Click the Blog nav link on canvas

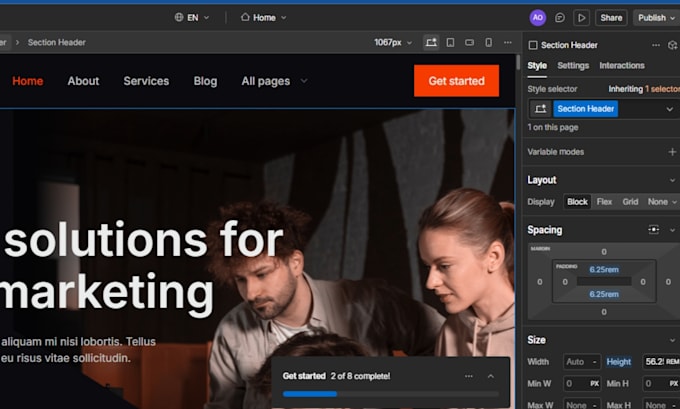(x=205, y=81)
